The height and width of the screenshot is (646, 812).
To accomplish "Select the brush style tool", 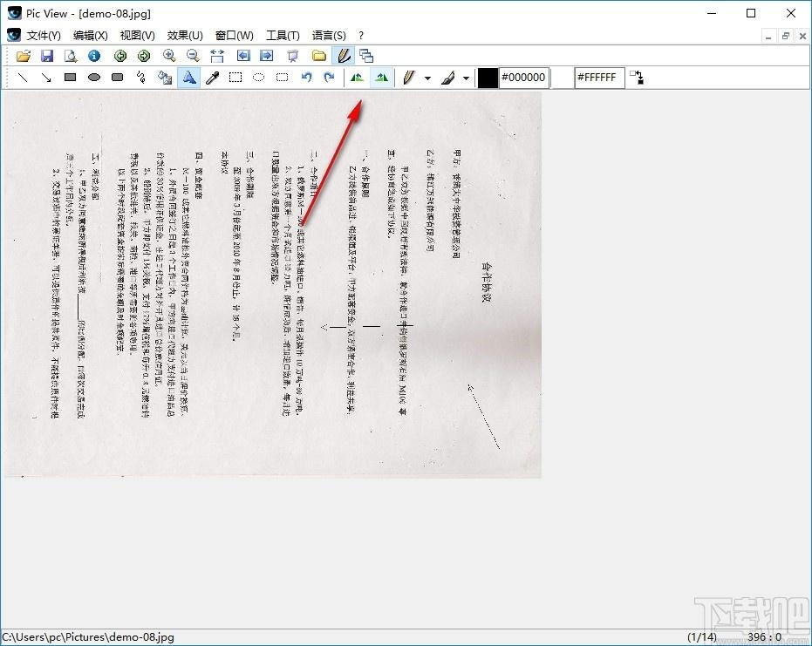I will click(448, 78).
